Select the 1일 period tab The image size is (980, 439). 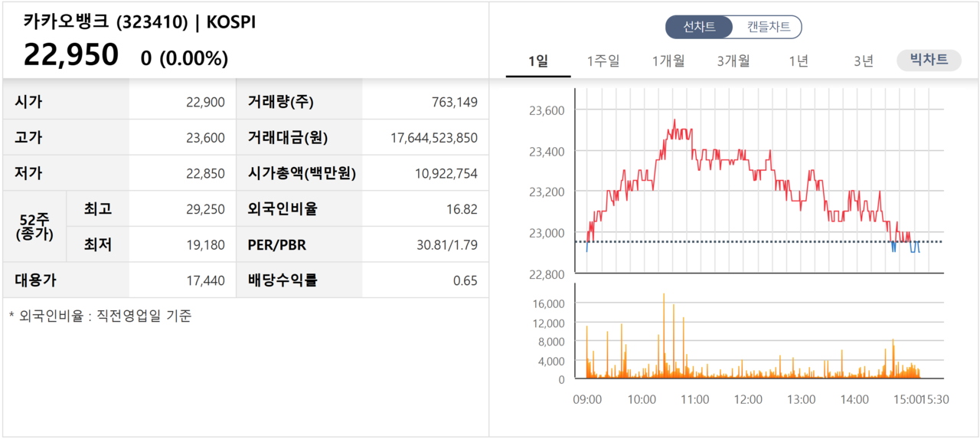coord(538,61)
